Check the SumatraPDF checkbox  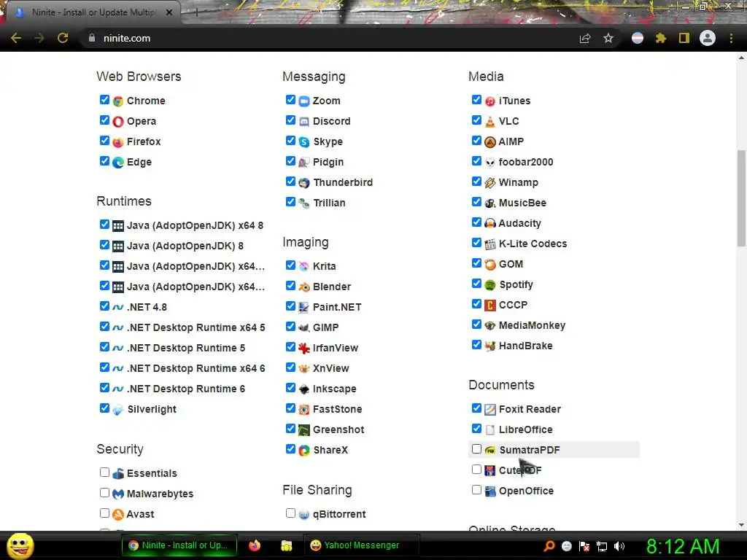[x=476, y=448]
